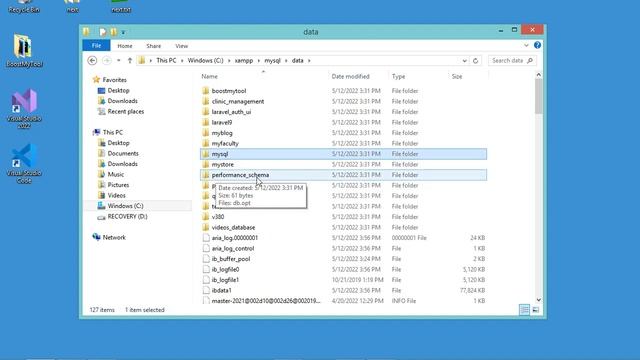Viewport: 640px width, 360px height.
Task: Open the address bar history dropdown
Action: (464, 61)
